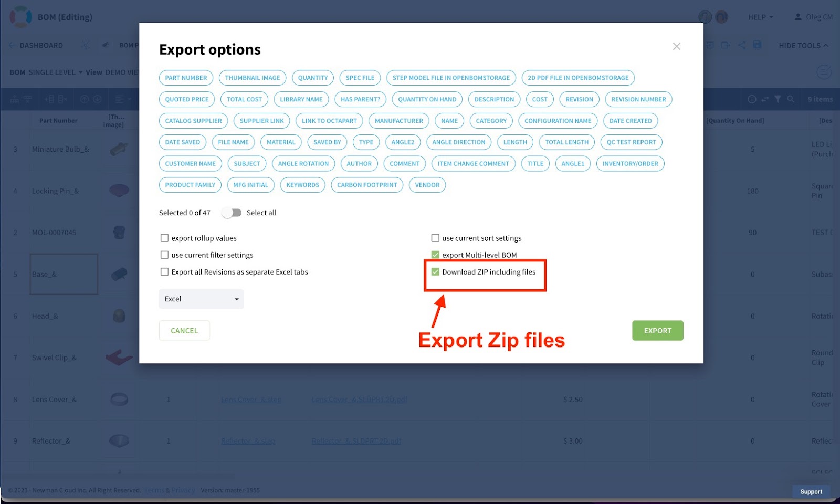Open the Reflector_&.step file link
The image size is (840, 504).
click(x=248, y=441)
